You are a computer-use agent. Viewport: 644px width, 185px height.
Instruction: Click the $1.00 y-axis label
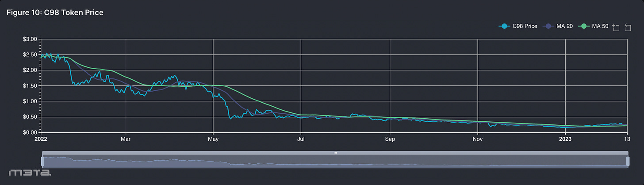31,101
